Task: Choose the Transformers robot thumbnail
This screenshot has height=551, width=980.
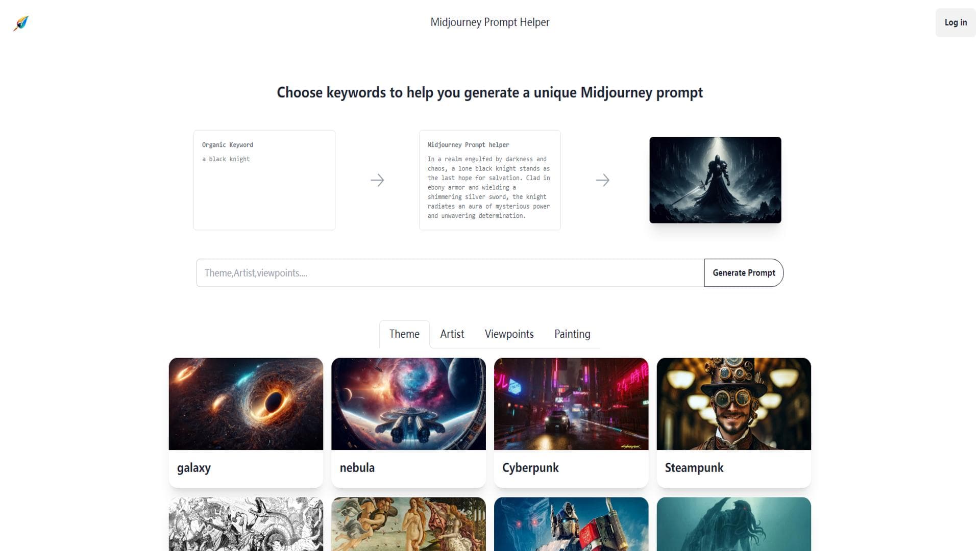Action: (x=571, y=524)
